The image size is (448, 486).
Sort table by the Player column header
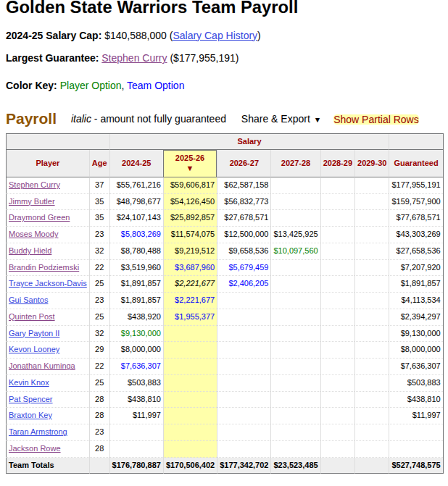click(47, 163)
